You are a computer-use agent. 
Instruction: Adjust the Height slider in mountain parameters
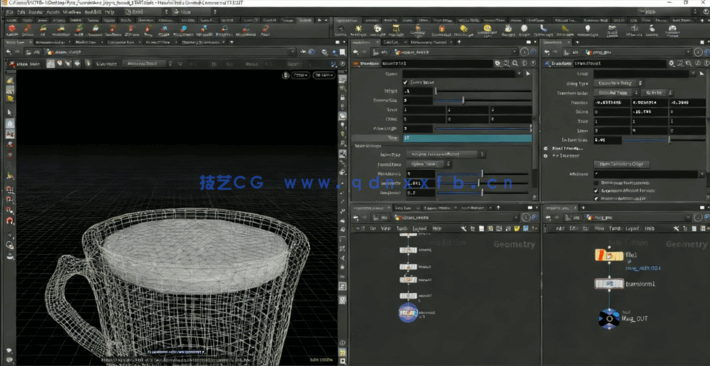483,91
